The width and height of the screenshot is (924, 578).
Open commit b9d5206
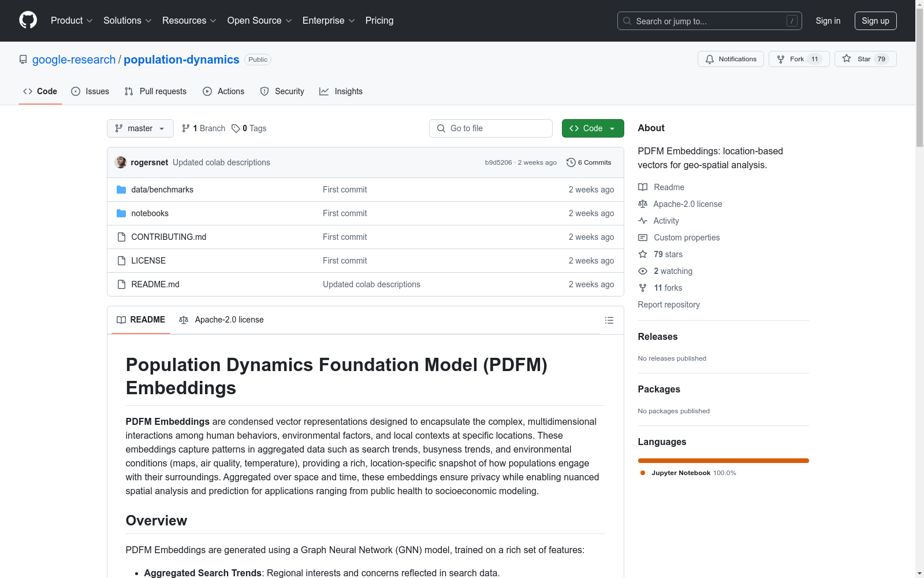[498, 162]
